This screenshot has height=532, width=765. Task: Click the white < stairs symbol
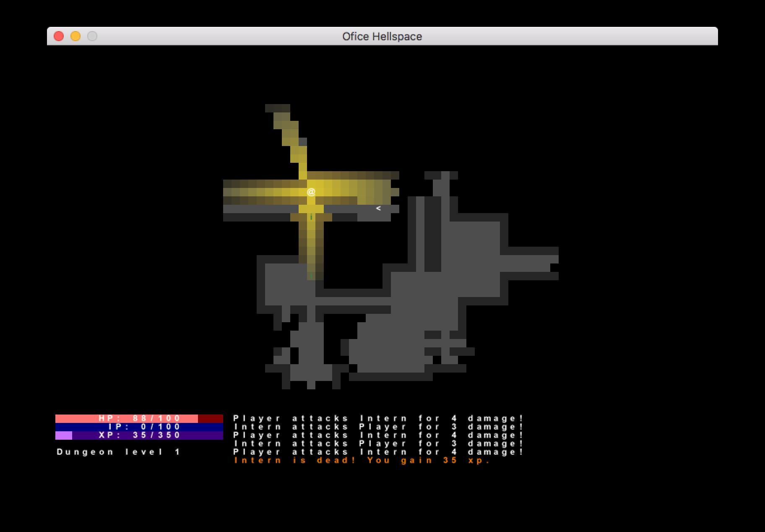(378, 208)
